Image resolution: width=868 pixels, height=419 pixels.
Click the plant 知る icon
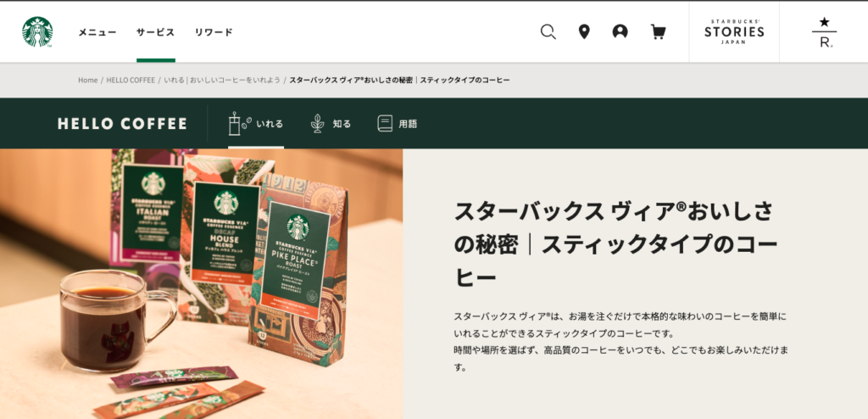318,124
